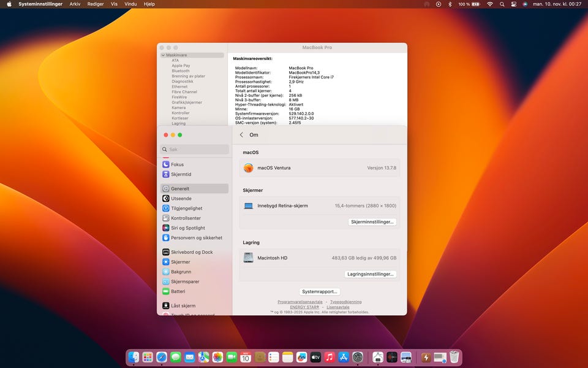This screenshot has height=368, width=588.
Task: Open the Arkiv menu
Action: (x=75, y=4)
